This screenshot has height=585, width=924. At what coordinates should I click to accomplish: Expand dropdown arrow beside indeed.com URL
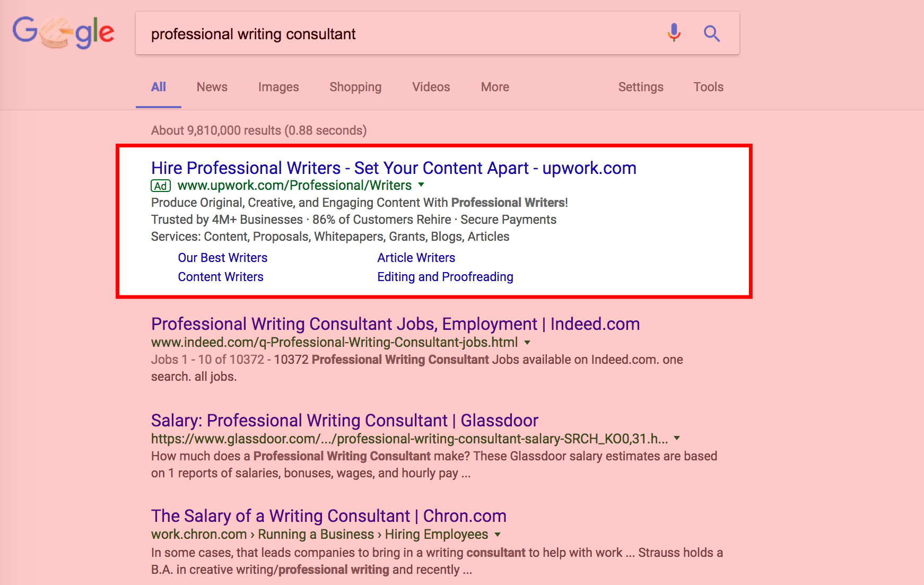click(x=527, y=343)
